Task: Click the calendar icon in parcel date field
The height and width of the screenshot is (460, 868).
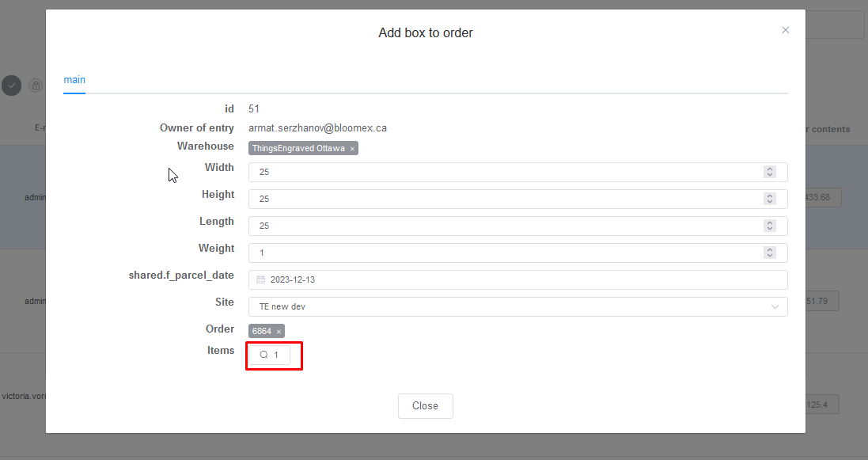Action: 261,280
